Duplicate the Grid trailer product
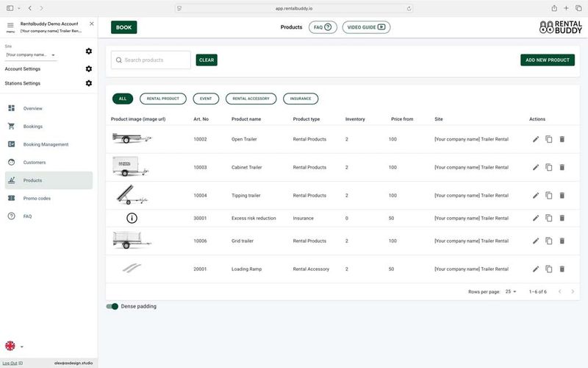This screenshot has width=588, height=368. click(x=548, y=241)
